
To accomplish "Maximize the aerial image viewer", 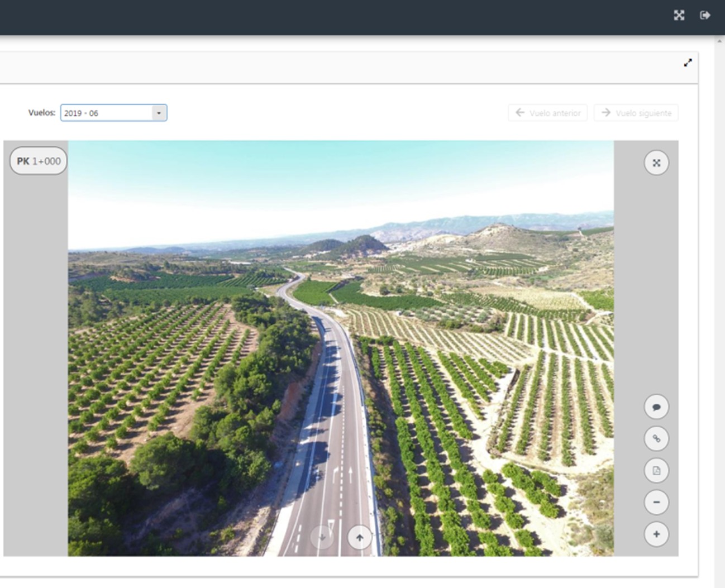I will pyautogui.click(x=656, y=163).
